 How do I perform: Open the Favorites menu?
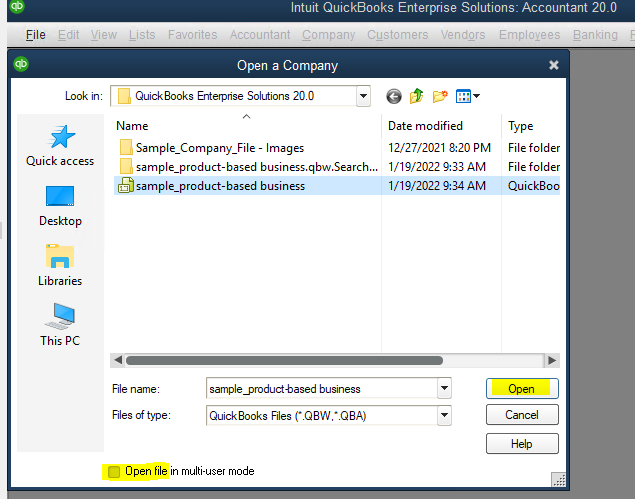[192, 35]
